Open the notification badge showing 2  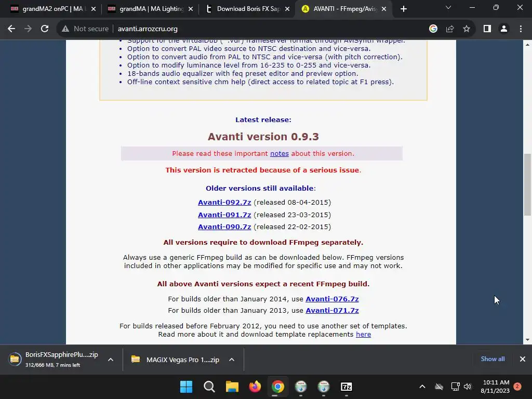coord(517,387)
